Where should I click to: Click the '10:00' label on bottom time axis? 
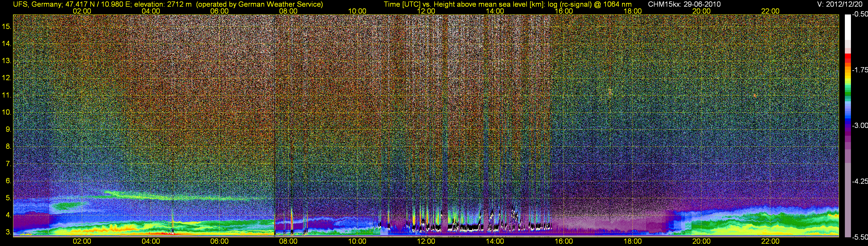tap(357, 241)
